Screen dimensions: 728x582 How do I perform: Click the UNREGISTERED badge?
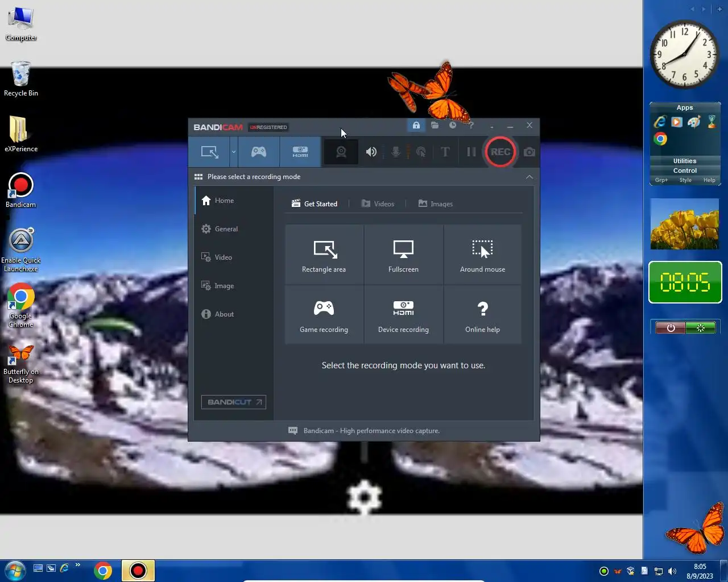tap(268, 127)
